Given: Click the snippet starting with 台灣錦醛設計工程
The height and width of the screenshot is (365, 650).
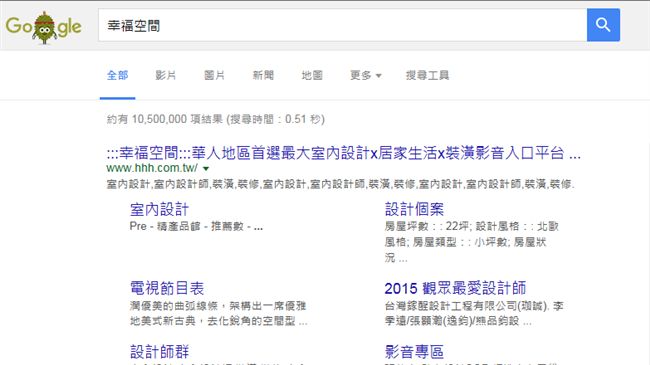Looking at the screenshot, I should pyautogui.click(x=474, y=314).
